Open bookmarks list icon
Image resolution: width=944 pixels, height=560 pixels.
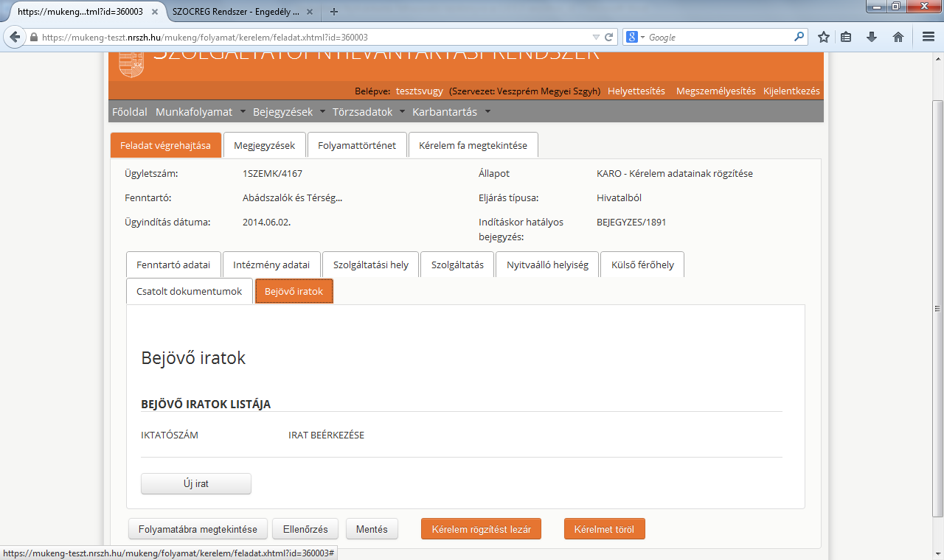tap(846, 37)
